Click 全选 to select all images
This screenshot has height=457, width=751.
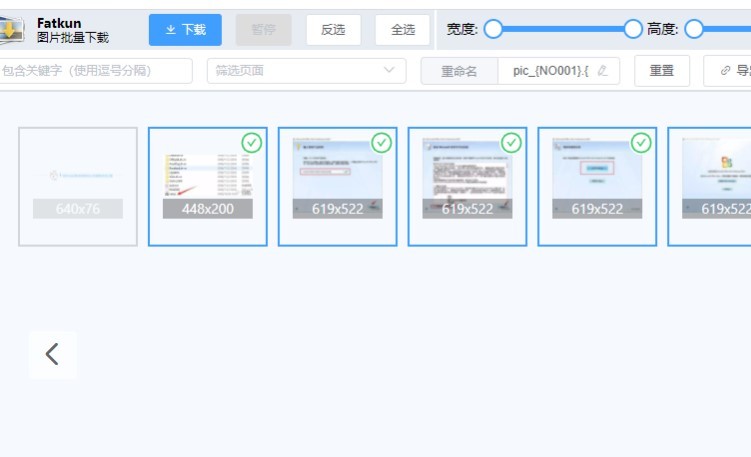[403, 30]
